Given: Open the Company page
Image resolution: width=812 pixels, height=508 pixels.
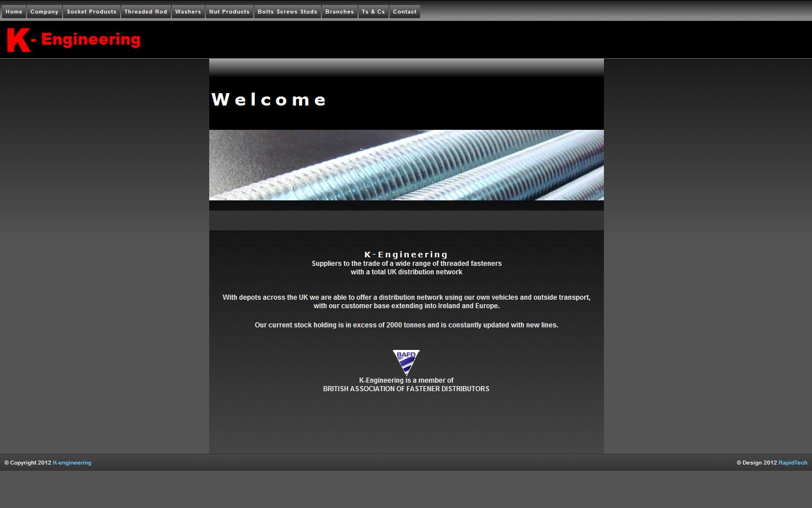Looking at the screenshot, I should (x=44, y=11).
